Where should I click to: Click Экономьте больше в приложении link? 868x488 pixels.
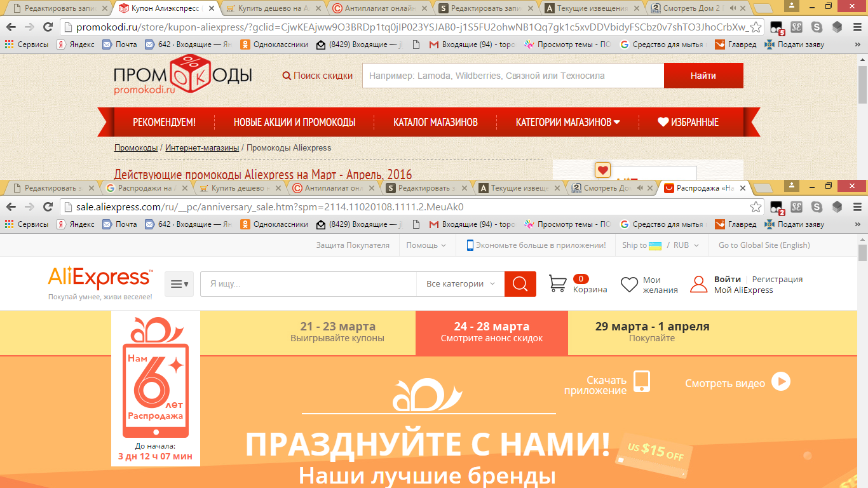point(536,245)
